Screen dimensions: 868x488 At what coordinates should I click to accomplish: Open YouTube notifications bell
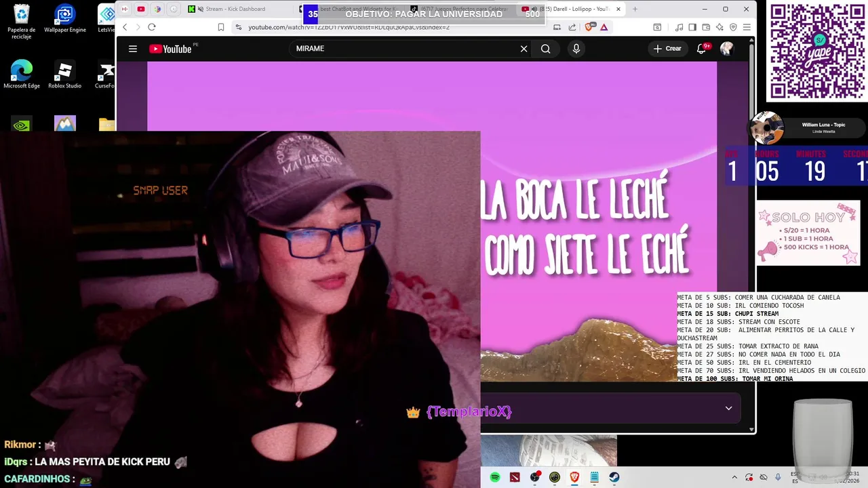tap(702, 49)
